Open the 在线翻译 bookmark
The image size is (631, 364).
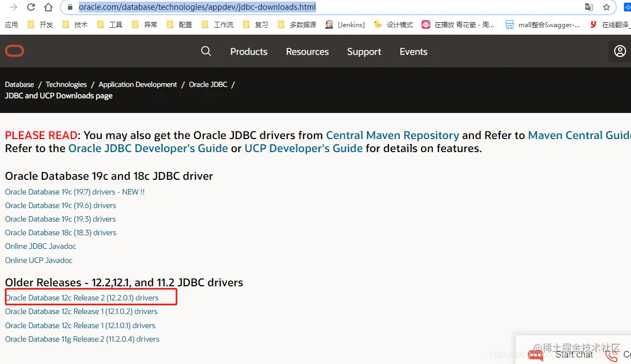609,25
